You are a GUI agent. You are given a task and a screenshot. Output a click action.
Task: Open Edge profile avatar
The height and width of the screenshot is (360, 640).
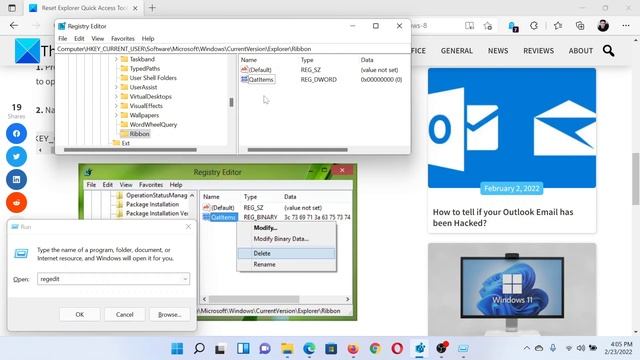603,26
